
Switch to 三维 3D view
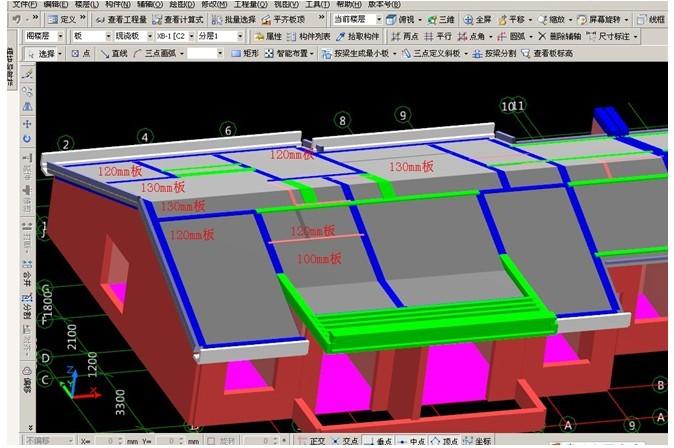438,19
